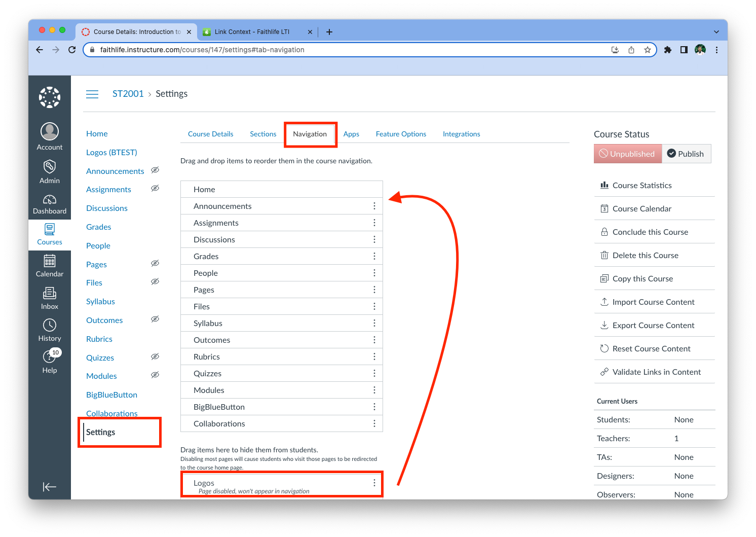Open the Chrome profile avatar
This screenshot has height=537, width=756.
[700, 50]
